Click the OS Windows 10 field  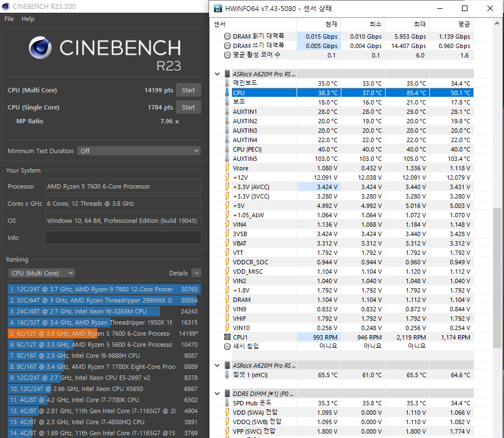coord(123,221)
